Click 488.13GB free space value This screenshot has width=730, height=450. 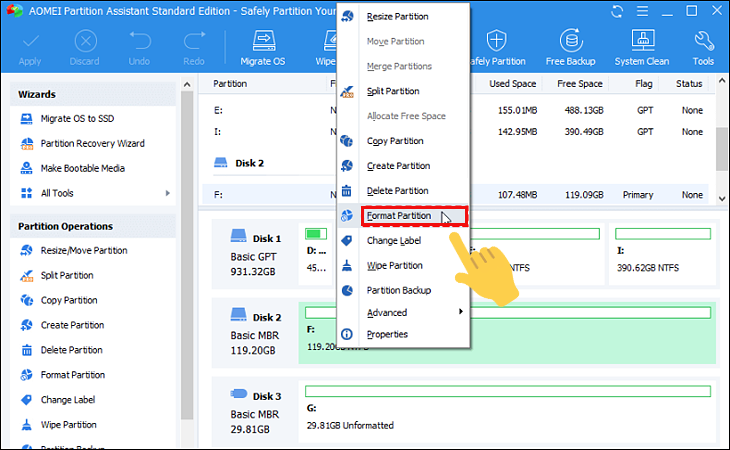(x=584, y=111)
